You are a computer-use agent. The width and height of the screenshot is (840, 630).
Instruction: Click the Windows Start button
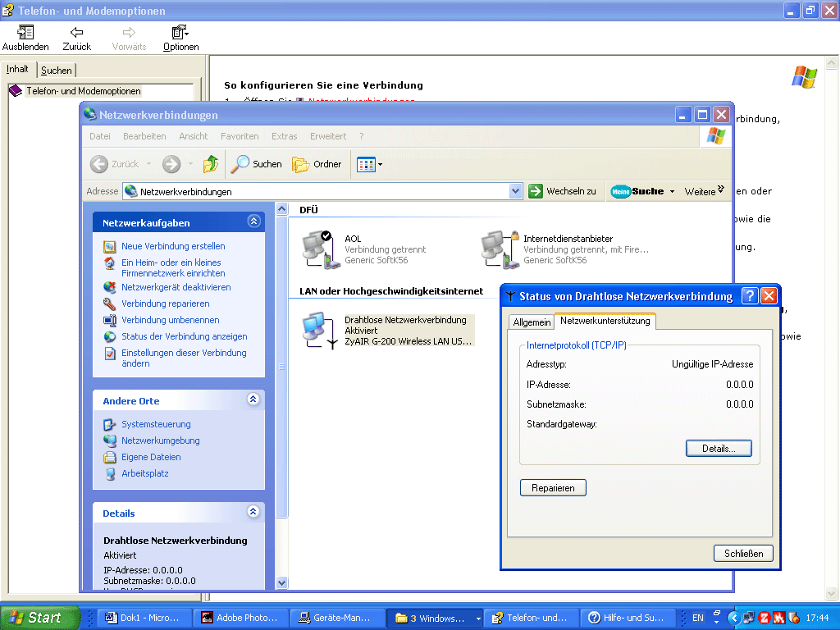point(39,618)
